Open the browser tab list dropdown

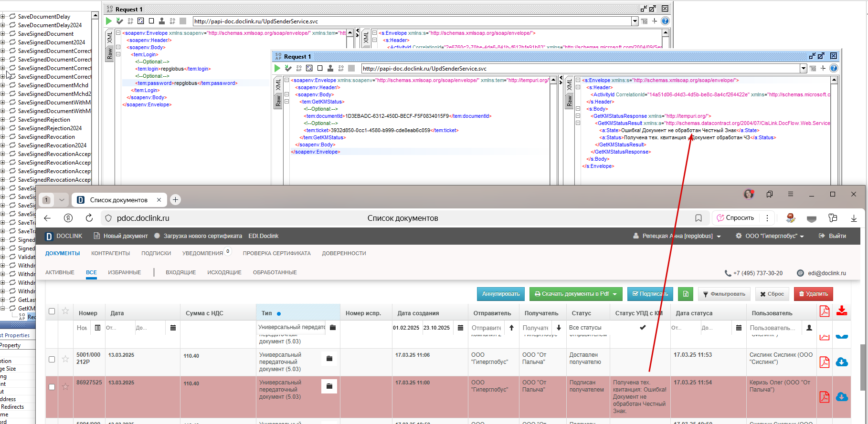(62, 200)
